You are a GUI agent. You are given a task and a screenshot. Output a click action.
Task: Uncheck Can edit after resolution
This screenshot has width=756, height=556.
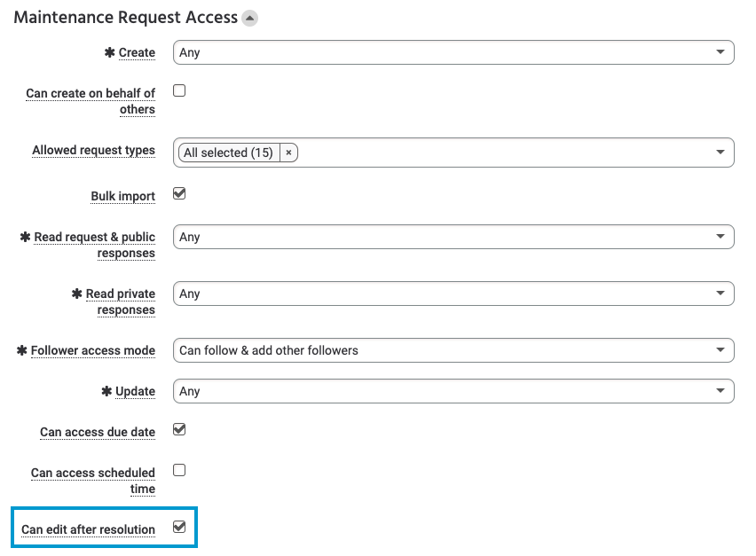(x=178, y=525)
